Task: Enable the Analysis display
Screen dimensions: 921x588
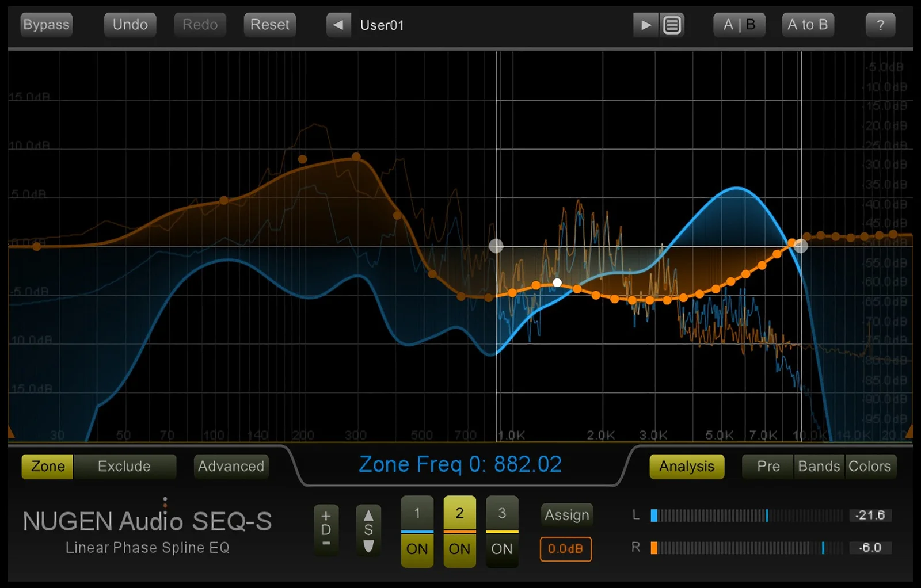Action: point(686,467)
